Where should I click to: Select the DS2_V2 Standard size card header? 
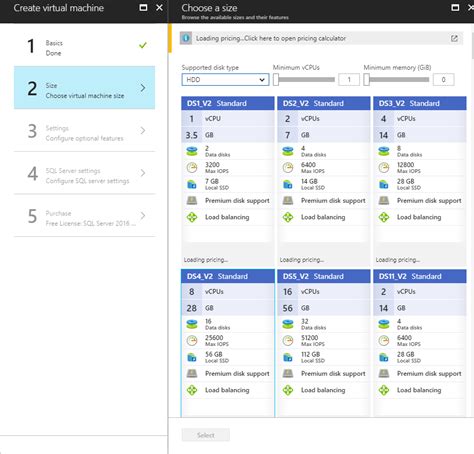[x=324, y=103]
